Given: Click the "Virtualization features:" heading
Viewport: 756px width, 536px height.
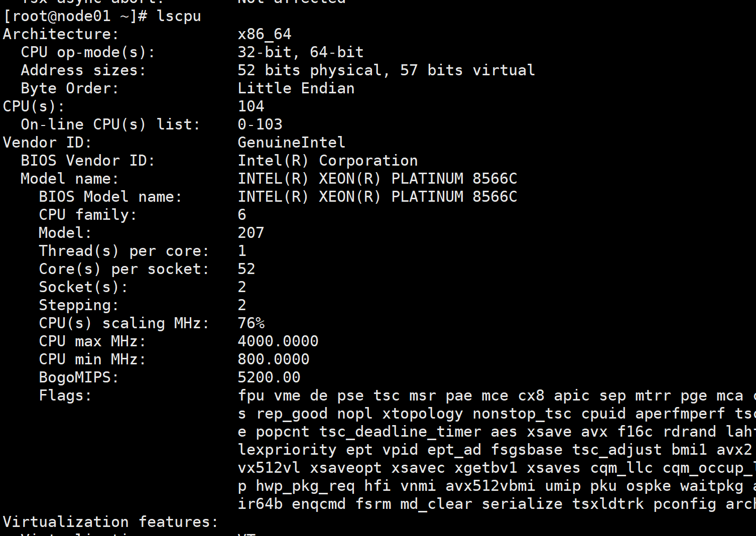Looking at the screenshot, I should point(110,522).
